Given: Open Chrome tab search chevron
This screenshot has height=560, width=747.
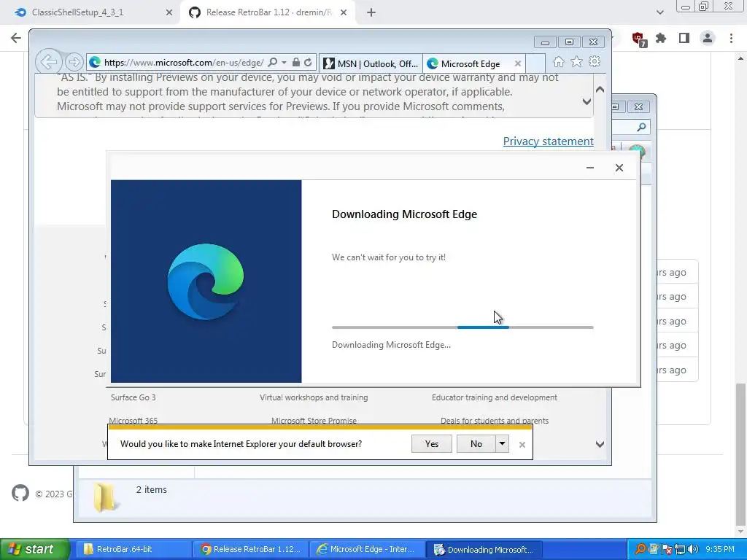Looking at the screenshot, I should click(x=659, y=12).
